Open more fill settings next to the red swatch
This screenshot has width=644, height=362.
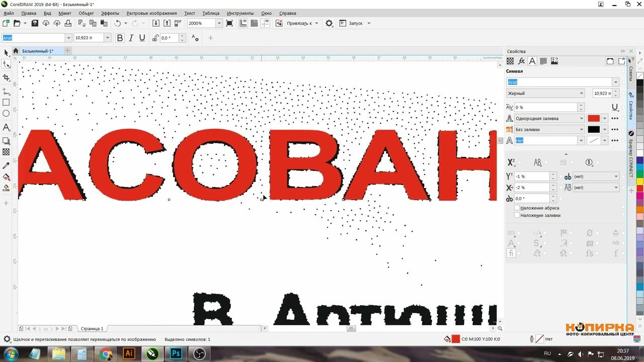(615, 118)
